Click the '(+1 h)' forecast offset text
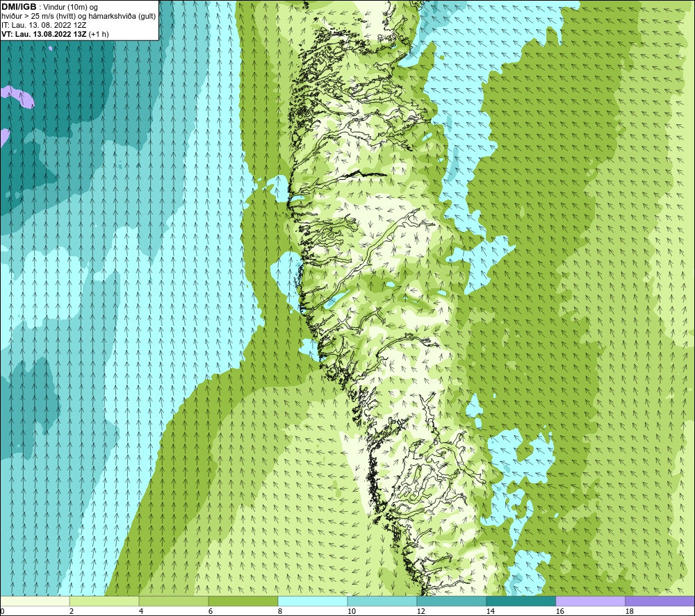The height and width of the screenshot is (616, 695). tap(99, 34)
